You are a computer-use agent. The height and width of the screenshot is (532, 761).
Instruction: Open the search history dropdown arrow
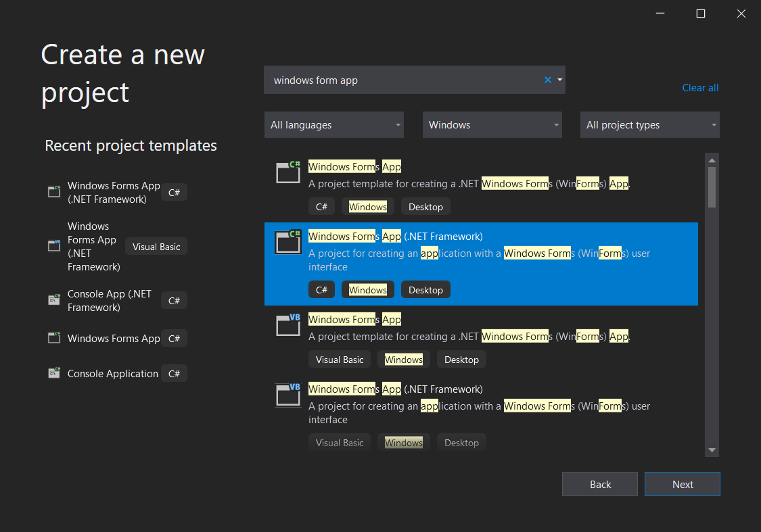click(559, 80)
